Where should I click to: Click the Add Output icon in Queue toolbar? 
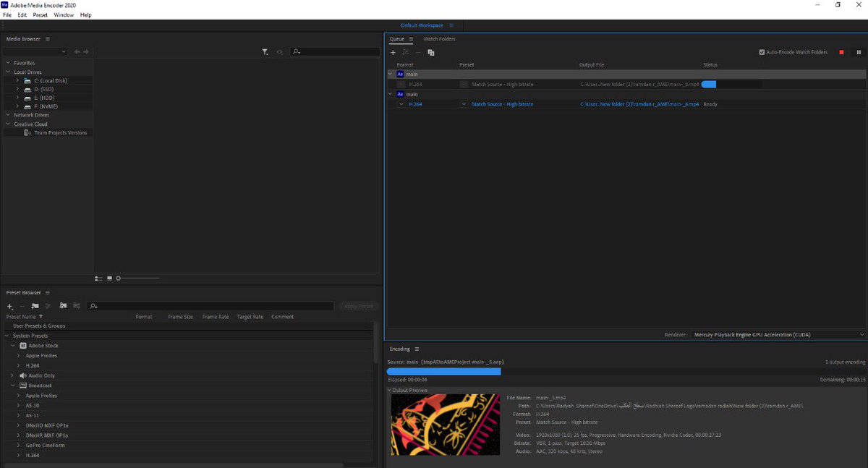[x=405, y=52]
